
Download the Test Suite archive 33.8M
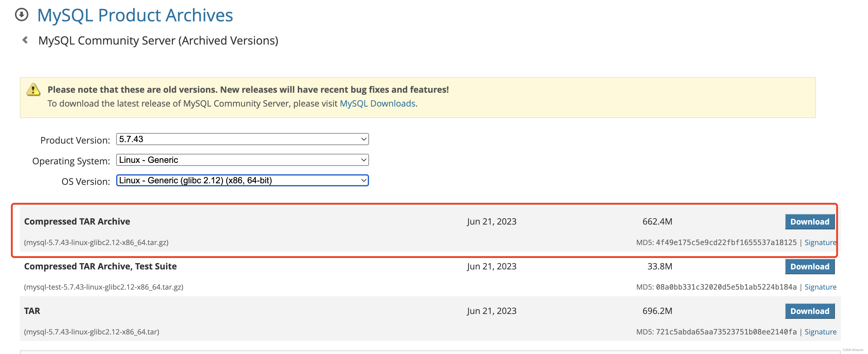[x=810, y=266]
